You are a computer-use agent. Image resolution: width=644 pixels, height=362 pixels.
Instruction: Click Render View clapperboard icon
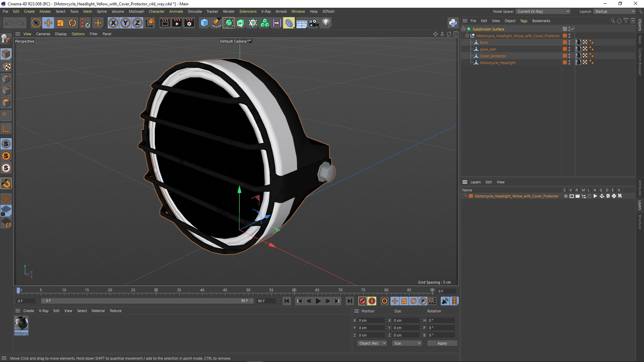tap(165, 23)
